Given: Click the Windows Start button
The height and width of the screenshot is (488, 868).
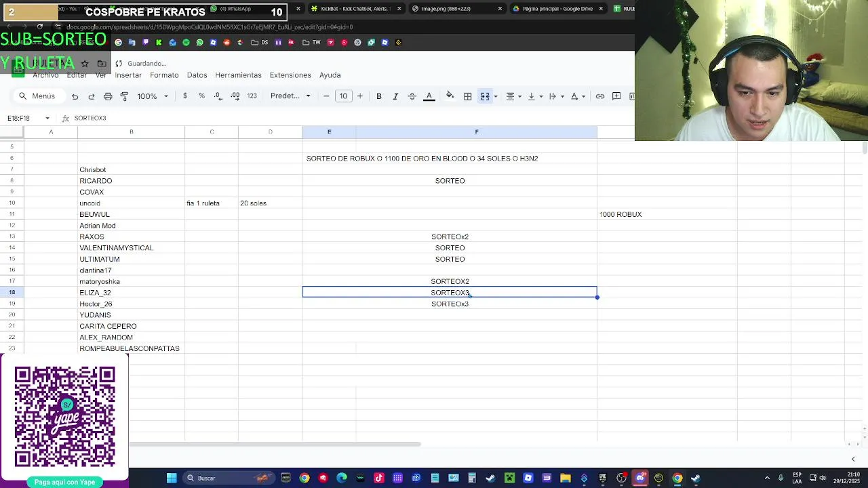Looking at the screenshot, I should (172, 479).
